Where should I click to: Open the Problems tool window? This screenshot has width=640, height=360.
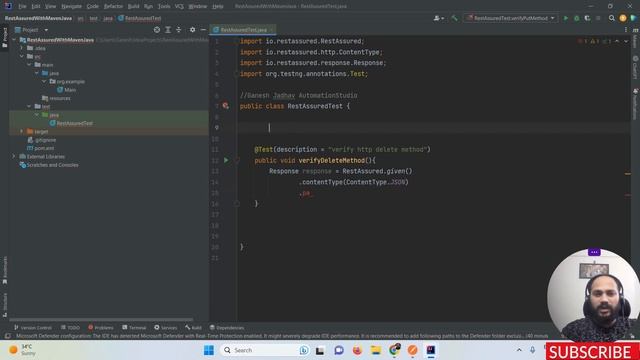(101, 328)
